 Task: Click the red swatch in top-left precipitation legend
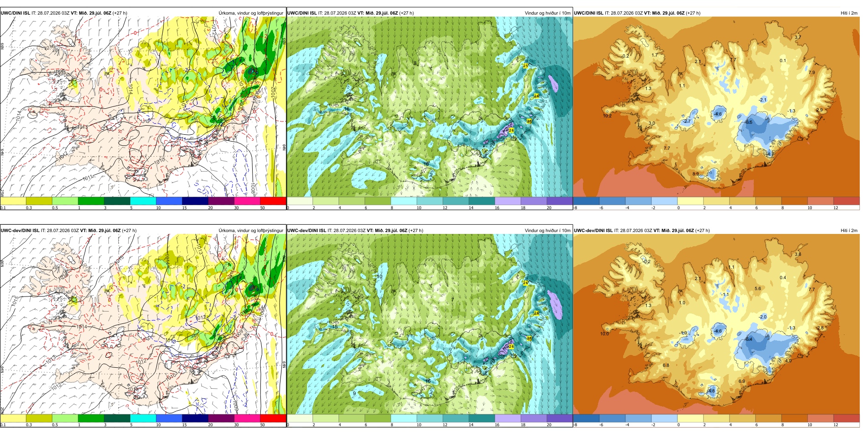pyautogui.click(x=273, y=201)
